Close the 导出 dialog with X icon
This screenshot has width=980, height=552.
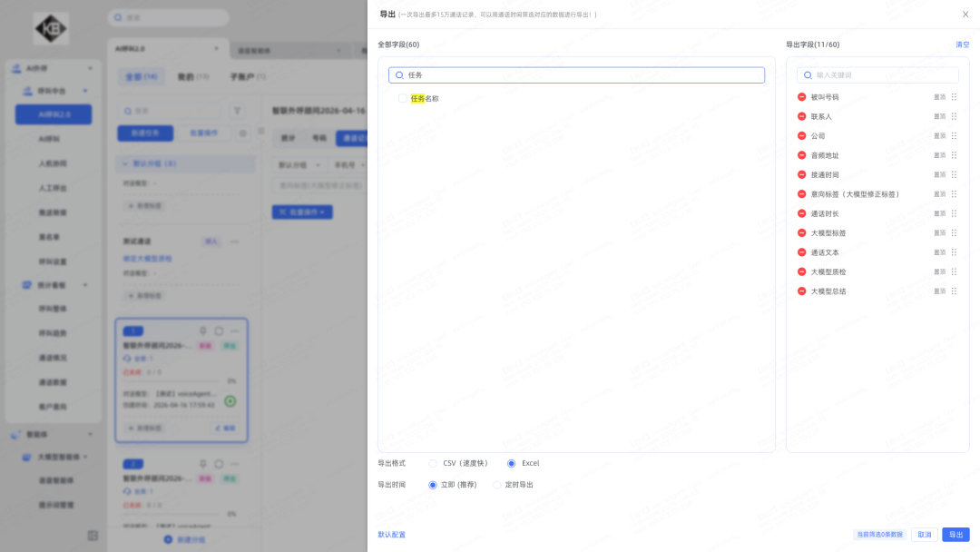(965, 15)
